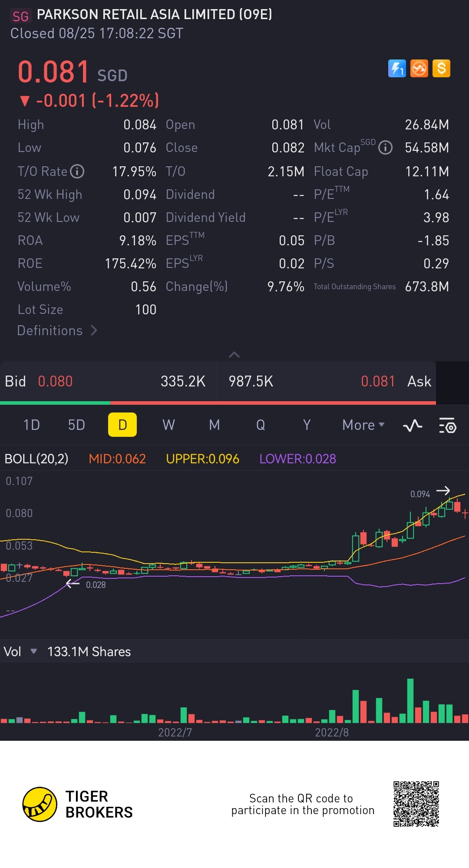This screenshot has width=469, height=868.
Task: Open the Mkt Cap info icon
Action: click(385, 148)
